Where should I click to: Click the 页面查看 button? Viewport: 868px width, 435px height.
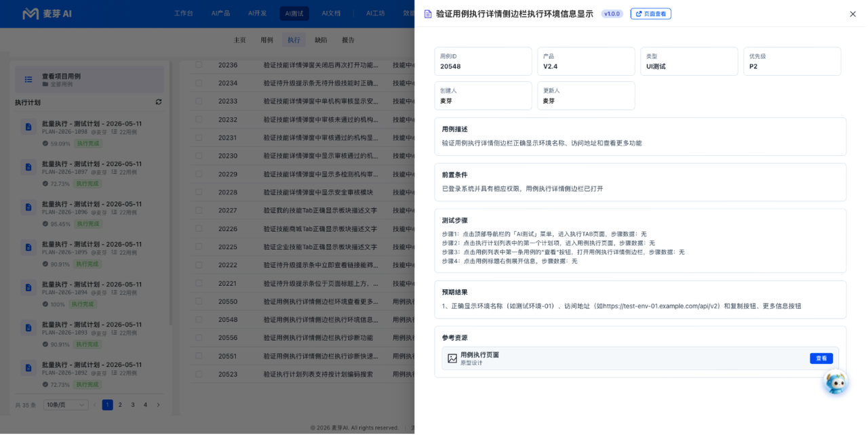[x=650, y=14]
